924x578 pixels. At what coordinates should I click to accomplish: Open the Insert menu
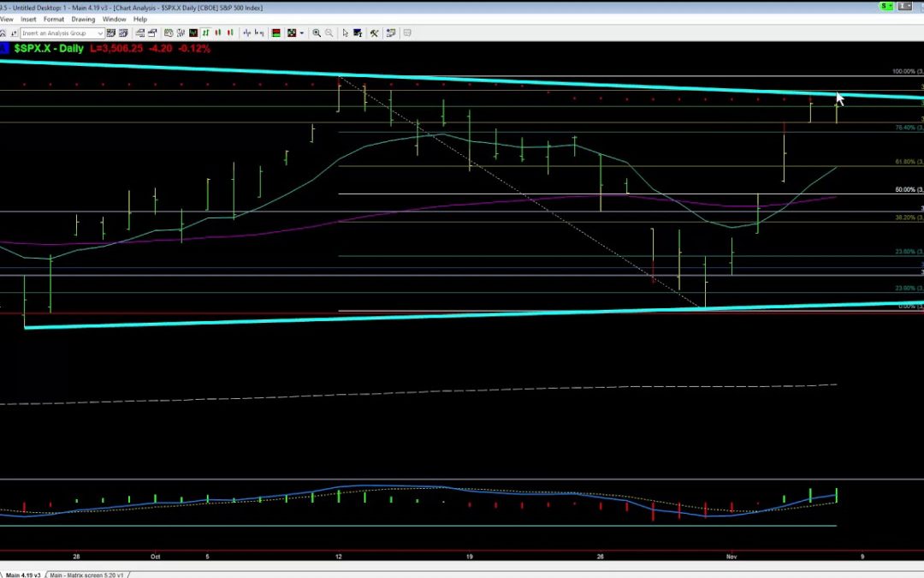(28, 19)
